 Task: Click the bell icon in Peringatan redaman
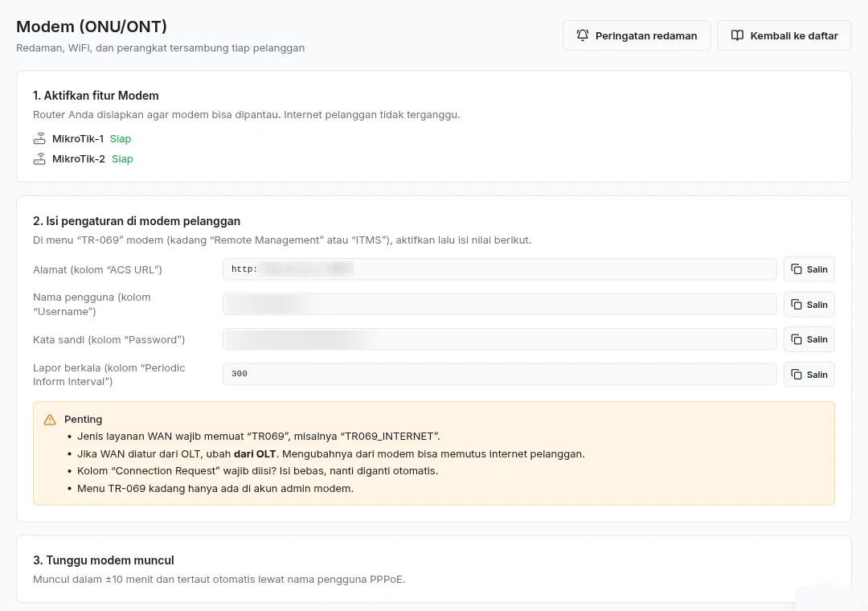point(583,35)
